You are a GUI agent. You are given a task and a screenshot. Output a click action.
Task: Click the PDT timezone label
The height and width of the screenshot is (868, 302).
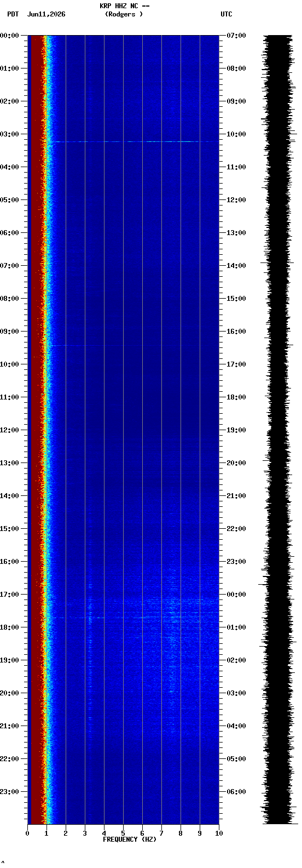pyautogui.click(x=13, y=14)
